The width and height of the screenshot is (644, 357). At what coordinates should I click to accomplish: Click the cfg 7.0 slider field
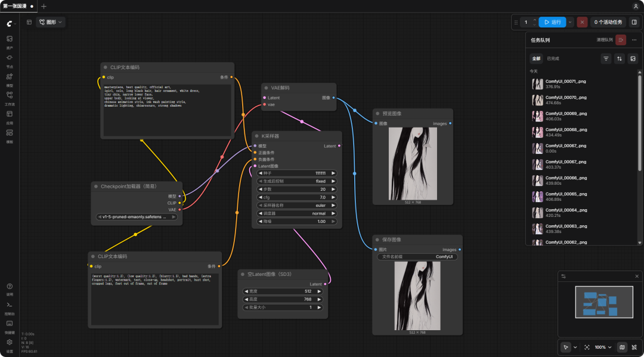click(x=296, y=197)
